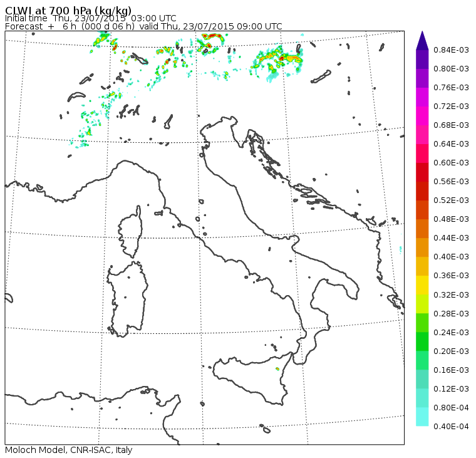Click the 0.68E-03 colorbar label
The image size is (476, 458).
pyautogui.click(x=451, y=125)
